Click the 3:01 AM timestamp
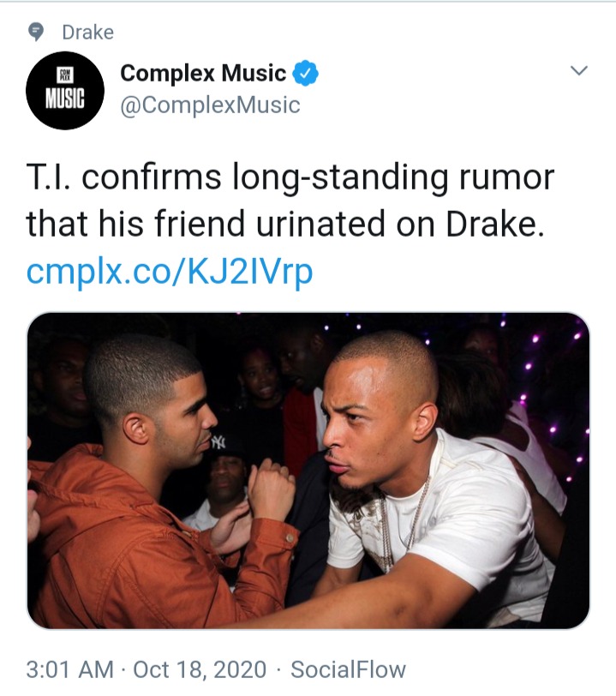This screenshot has height=696, width=616. pyautogui.click(x=69, y=669)
